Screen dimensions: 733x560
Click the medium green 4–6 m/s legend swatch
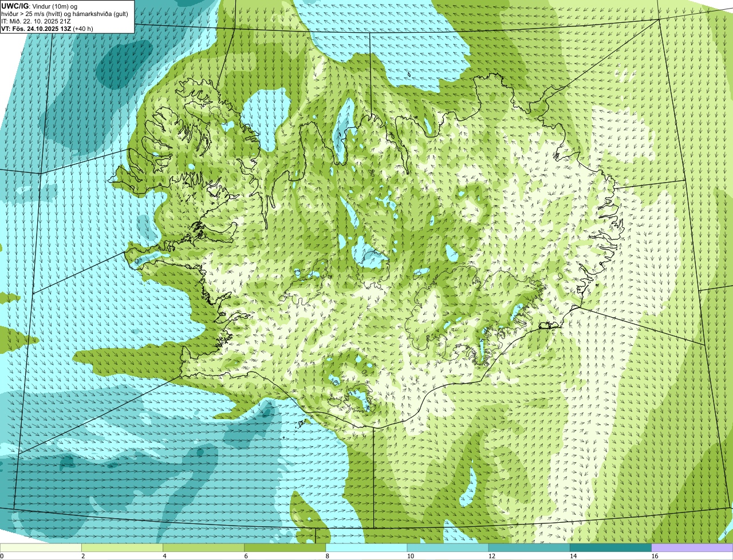click(204, 548)
